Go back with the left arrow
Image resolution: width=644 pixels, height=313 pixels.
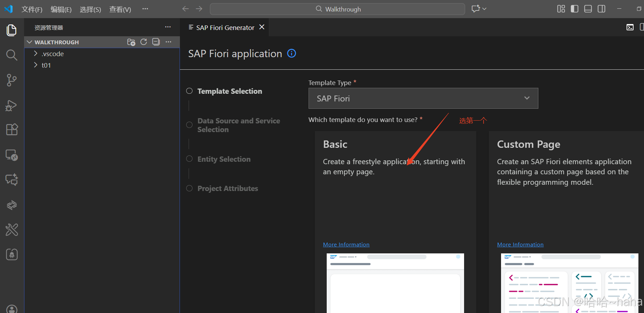click(185, 9)
